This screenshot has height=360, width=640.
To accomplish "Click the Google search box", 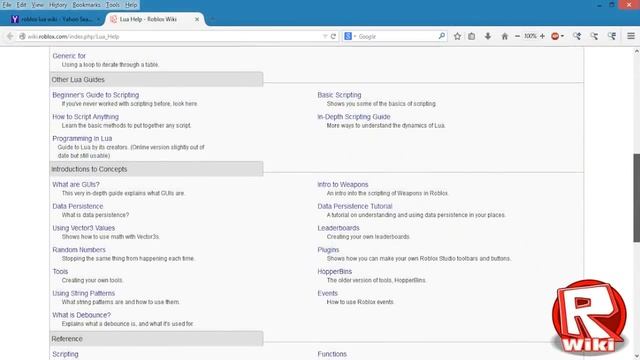I will [x=396, y=36].
